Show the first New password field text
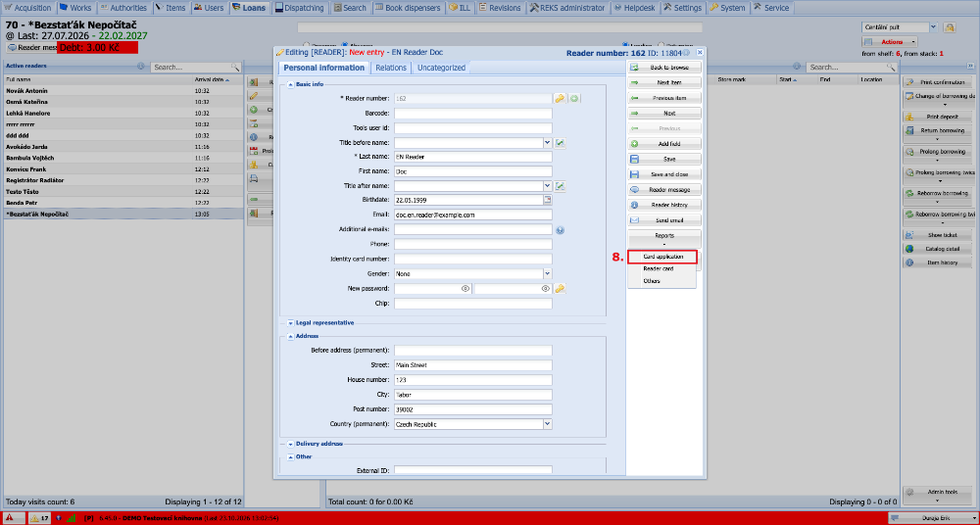 click(465, 289)
